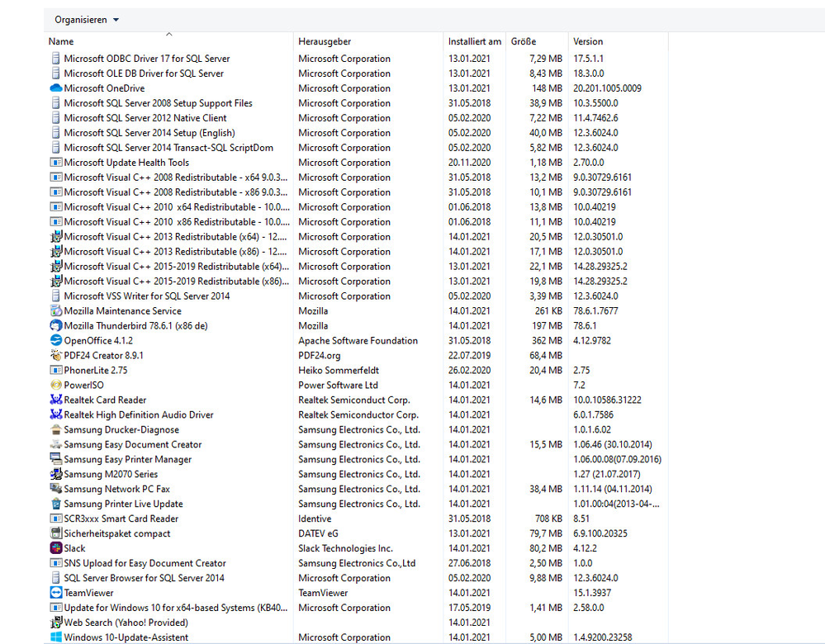Select Update for Windows 10 x64-based Systems entry
This screenshot has height=644, width=825.
click(x=176, y=608)
